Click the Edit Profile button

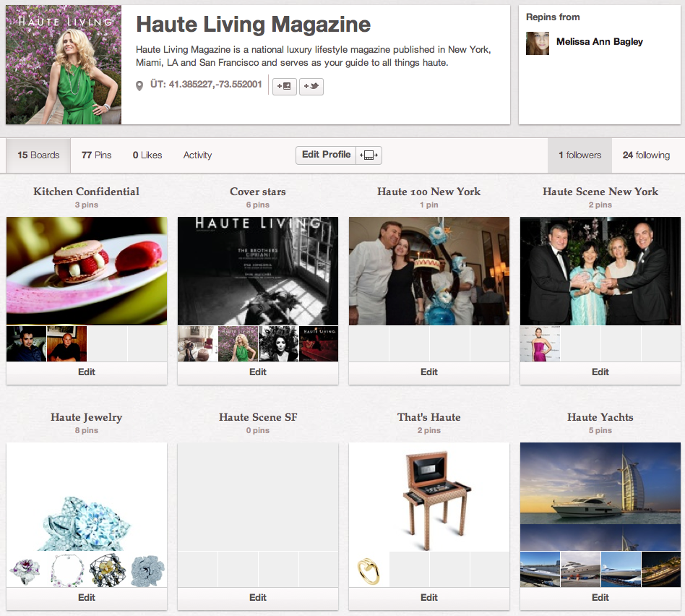(x=326, y=155)
